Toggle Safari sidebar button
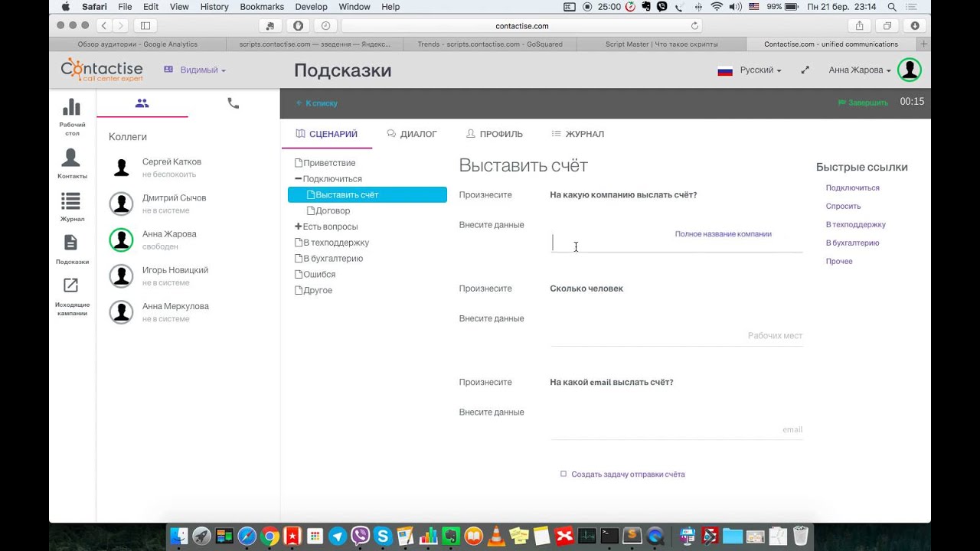The width and height of the screenshot is (980, 551). pos(145,25)
